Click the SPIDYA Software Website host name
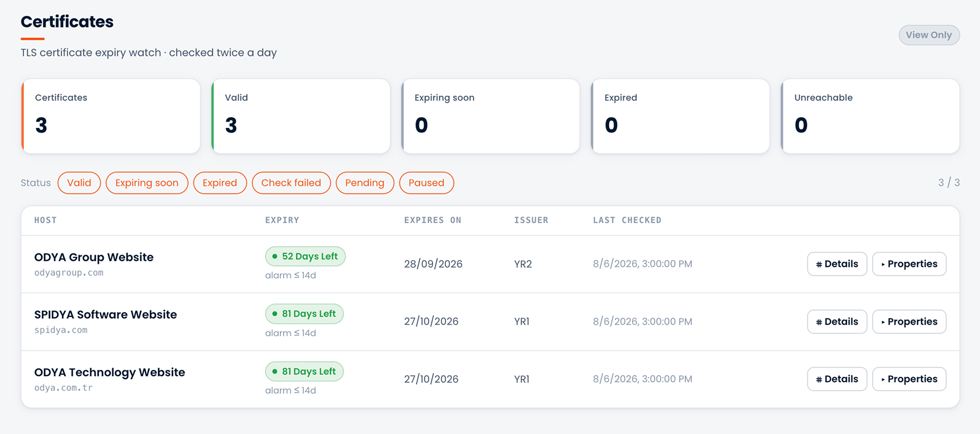This screenshot has width=980, height=434. (106, 314)
